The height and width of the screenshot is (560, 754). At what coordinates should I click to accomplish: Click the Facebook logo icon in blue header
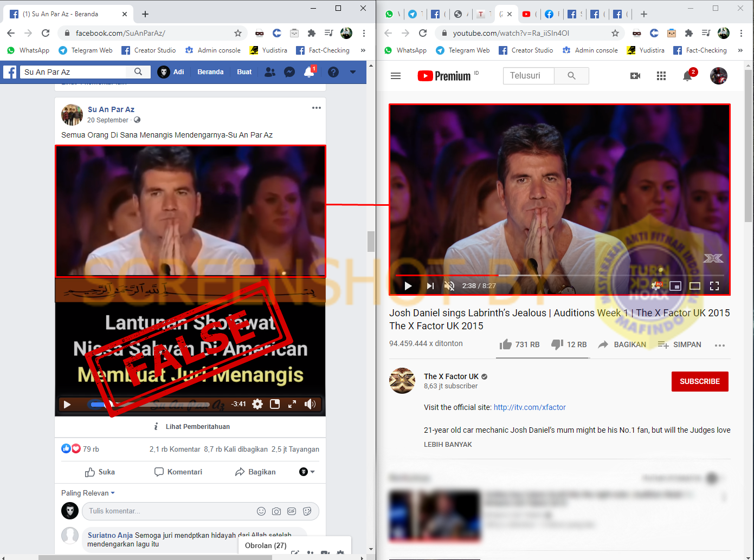[10, 71]
